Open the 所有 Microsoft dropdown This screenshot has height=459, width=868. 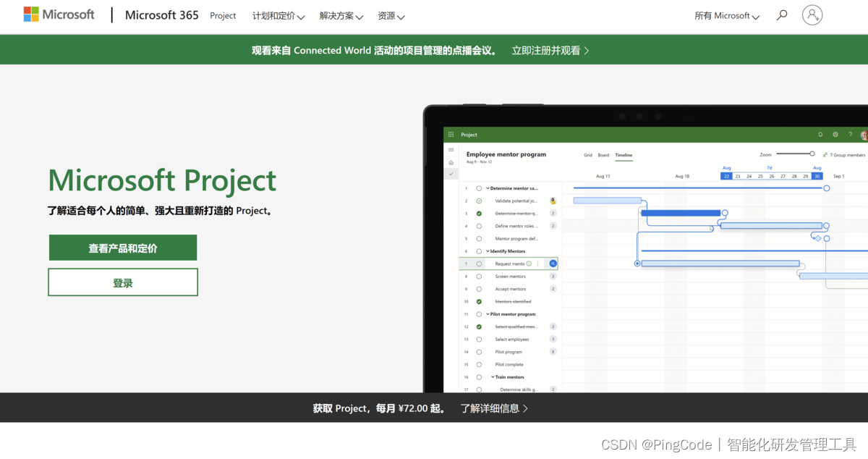727,15
